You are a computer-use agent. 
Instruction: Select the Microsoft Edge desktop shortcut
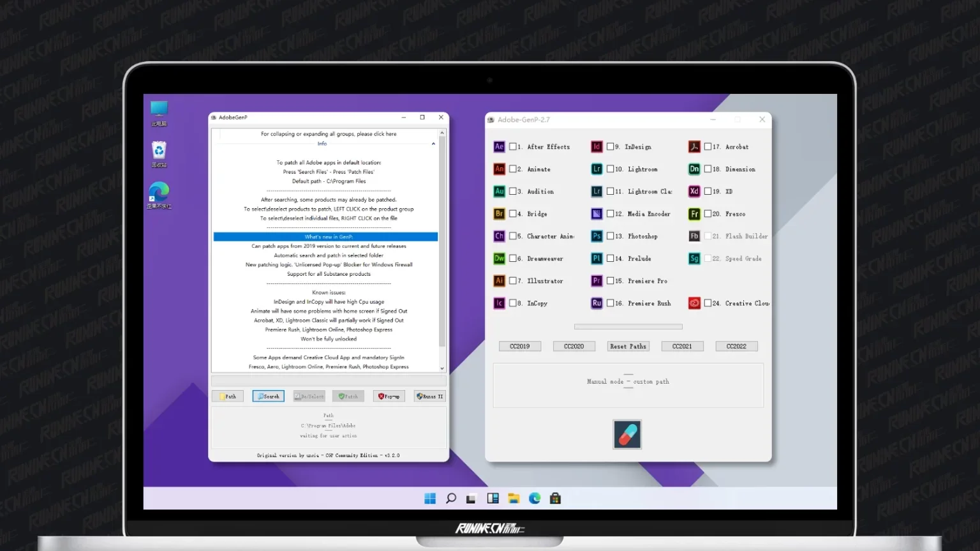(159, 195)
